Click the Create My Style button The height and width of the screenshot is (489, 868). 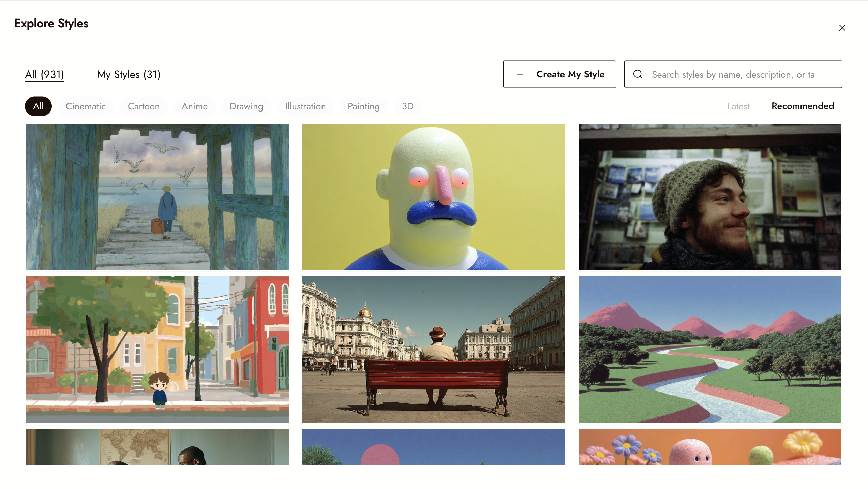pos(559,74)
